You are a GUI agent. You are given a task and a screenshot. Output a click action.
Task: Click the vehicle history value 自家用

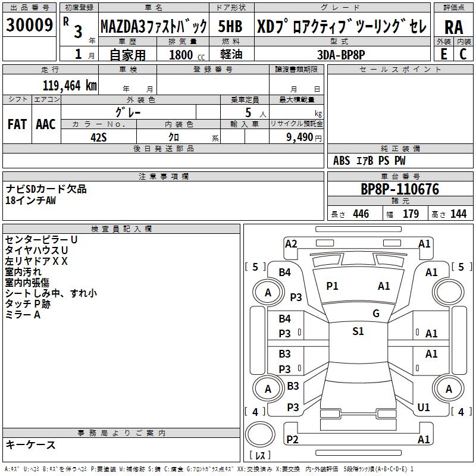(x=127, y=55)
